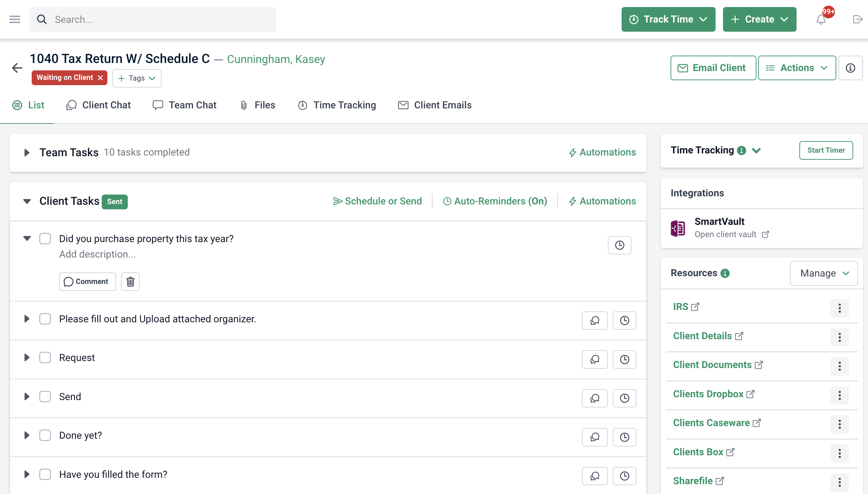Open clock icon for Request task
The width and height of the screenshot is (868, 494).
[x=624, y=359]
